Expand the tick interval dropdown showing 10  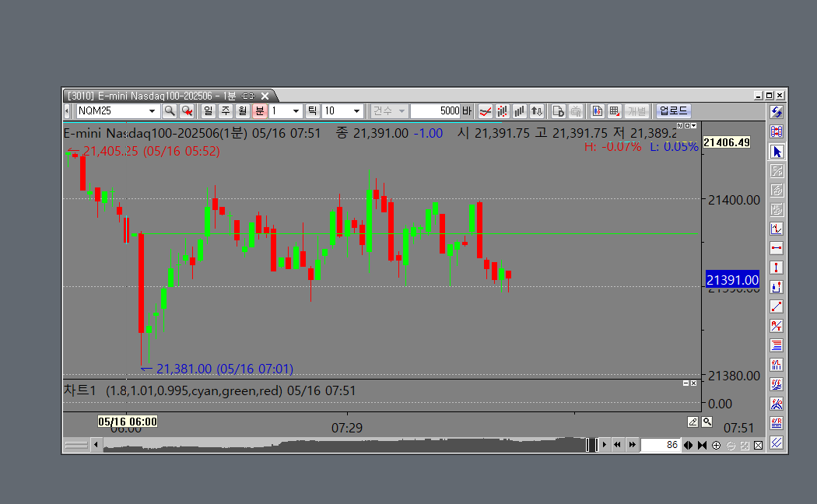(356, 111)
